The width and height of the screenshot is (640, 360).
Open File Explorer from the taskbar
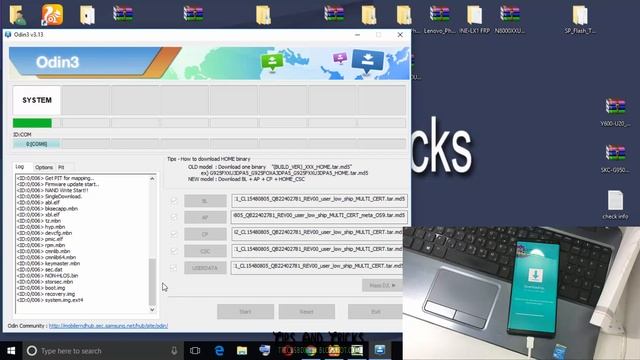pos(242,351)
